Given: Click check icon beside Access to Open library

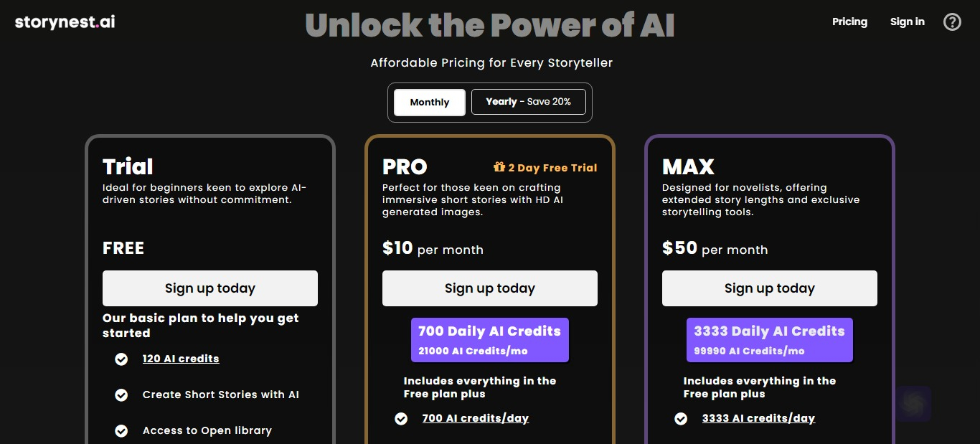Looking at the screenshot, I should click(x=121, y=430).
